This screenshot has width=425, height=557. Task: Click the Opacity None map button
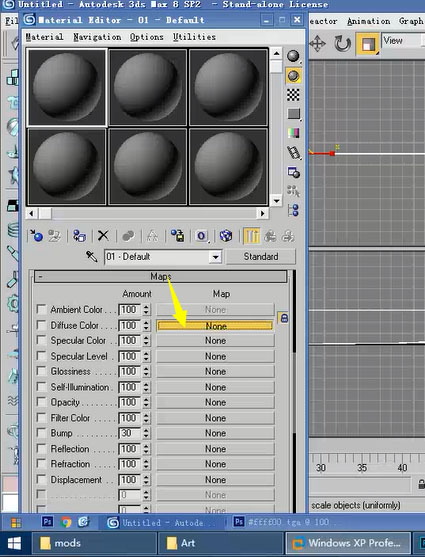215,402
